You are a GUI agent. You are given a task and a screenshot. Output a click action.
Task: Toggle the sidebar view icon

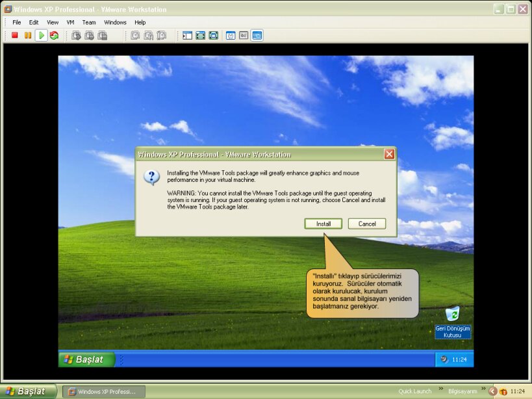pos(187,35)
